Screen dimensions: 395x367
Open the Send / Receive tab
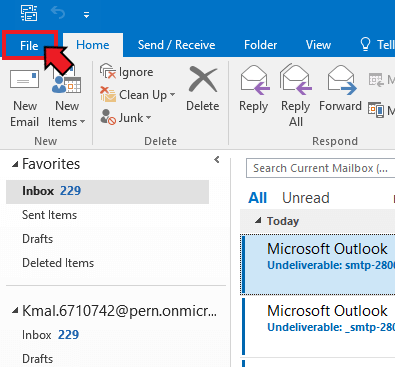[176, 45]
